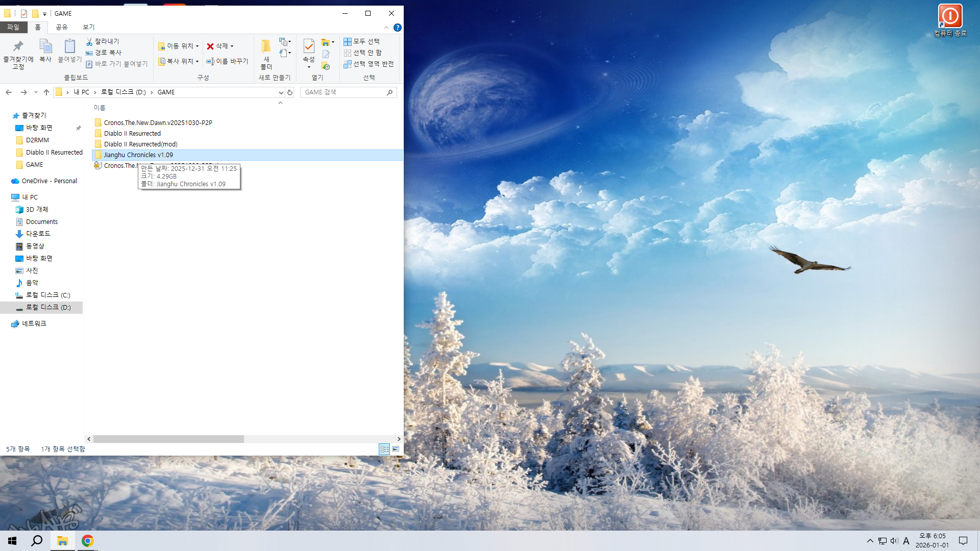Open the Properties checkmark icon

coord(309,46)
